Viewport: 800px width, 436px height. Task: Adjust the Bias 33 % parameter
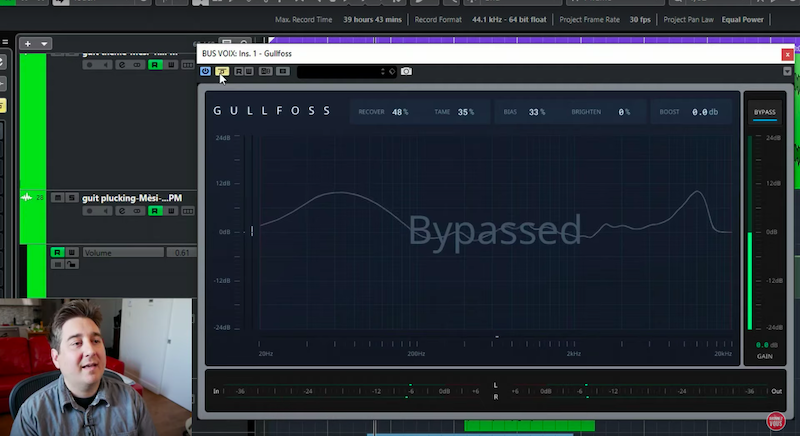point(524,112)
